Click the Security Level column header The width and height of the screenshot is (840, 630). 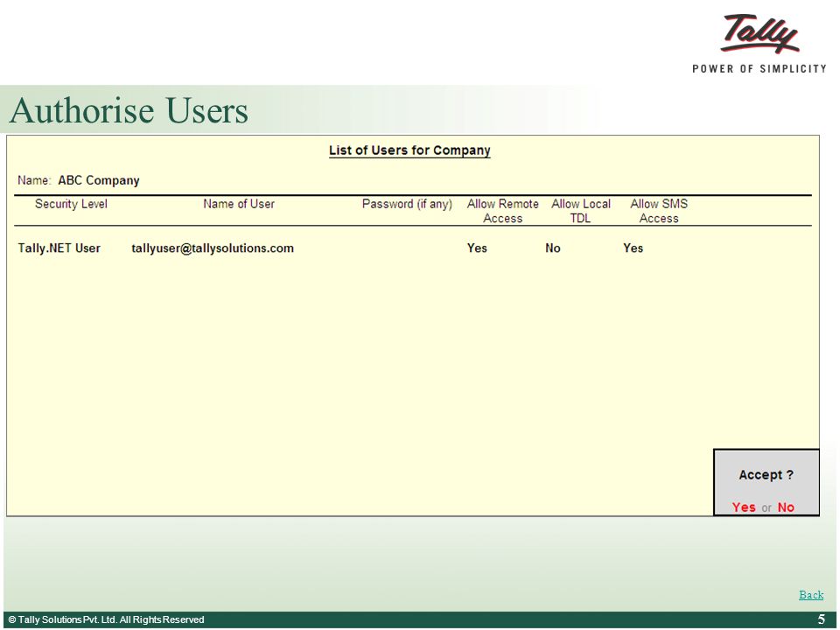coord(71,204)
